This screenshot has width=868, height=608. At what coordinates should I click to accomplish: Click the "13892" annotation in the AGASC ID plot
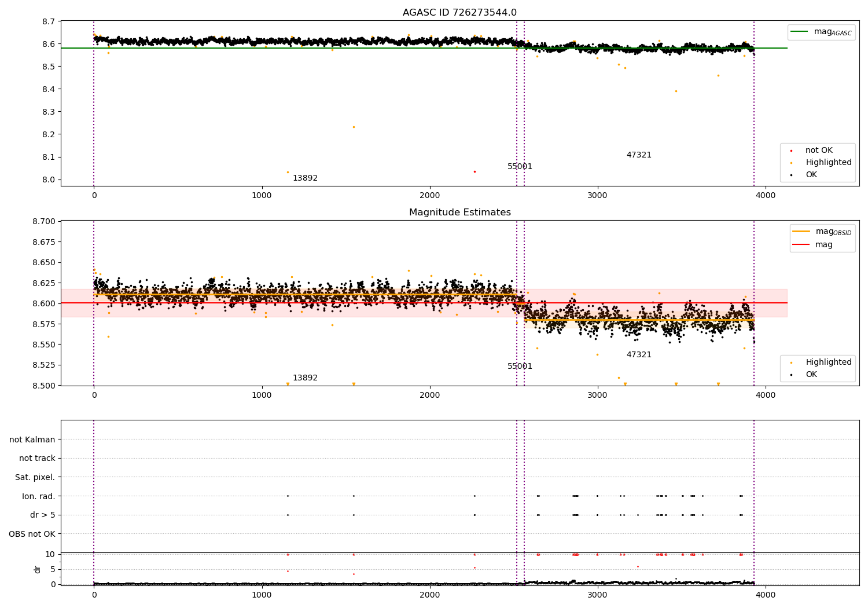pos(305,178)
